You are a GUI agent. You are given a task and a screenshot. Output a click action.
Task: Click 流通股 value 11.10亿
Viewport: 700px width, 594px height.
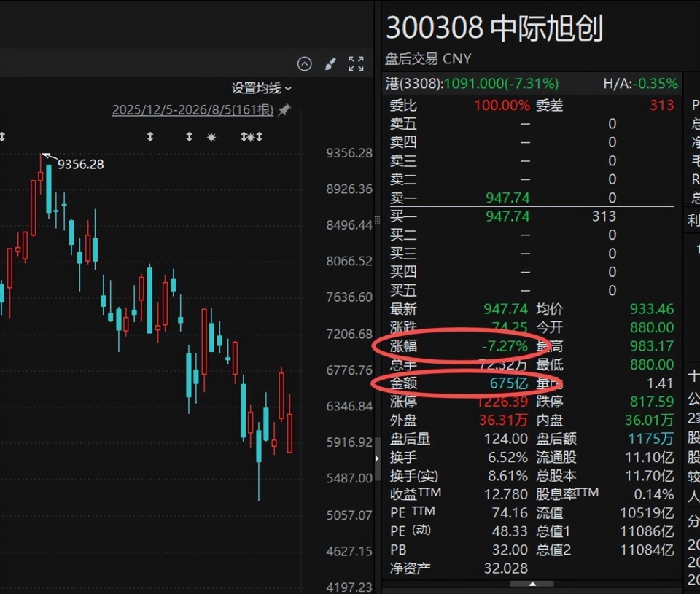point(650,458)
